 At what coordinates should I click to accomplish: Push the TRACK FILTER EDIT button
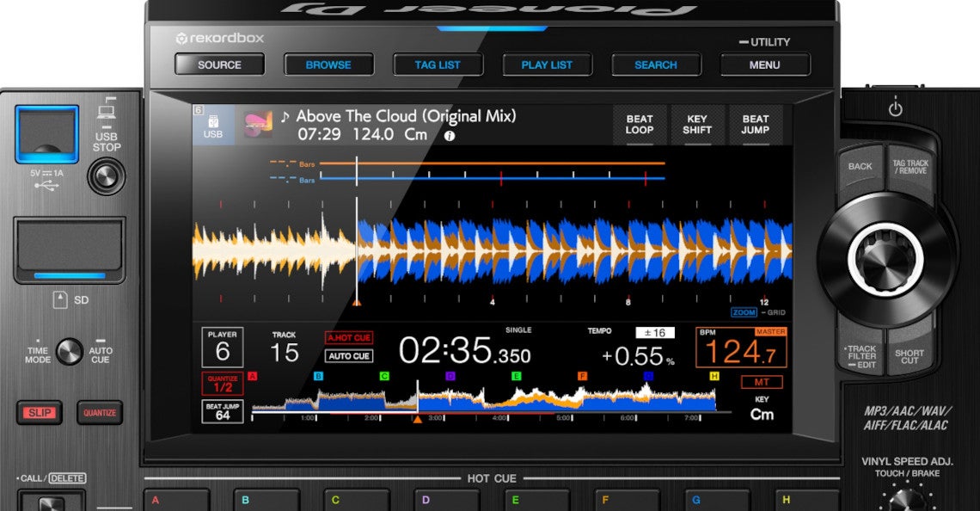[861, 357]
